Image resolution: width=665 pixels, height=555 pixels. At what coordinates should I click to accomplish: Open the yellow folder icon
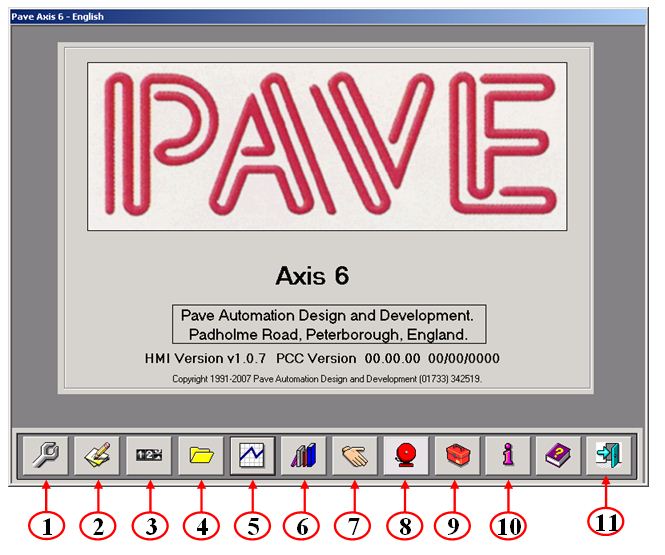coord(201,456)
